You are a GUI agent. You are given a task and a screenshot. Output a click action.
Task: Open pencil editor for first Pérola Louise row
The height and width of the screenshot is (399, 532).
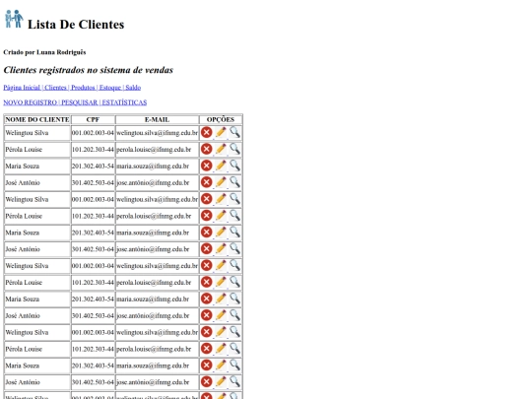point(221,149)
